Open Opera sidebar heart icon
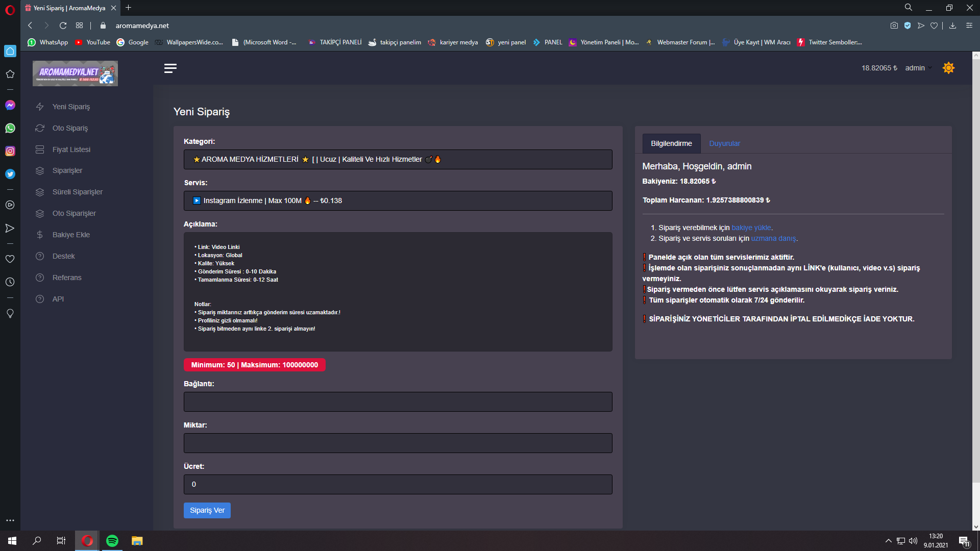This screenshot has width=980, height=551. (x=10, y=259)
